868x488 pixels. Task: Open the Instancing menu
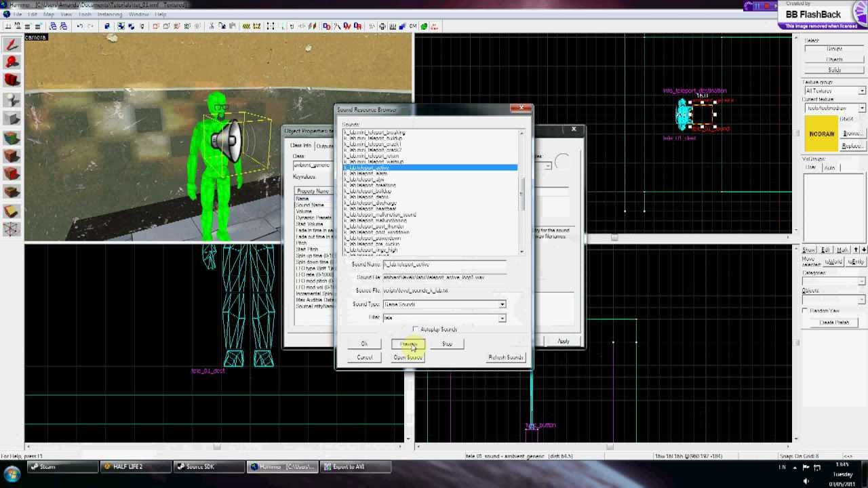coord(110,14)
